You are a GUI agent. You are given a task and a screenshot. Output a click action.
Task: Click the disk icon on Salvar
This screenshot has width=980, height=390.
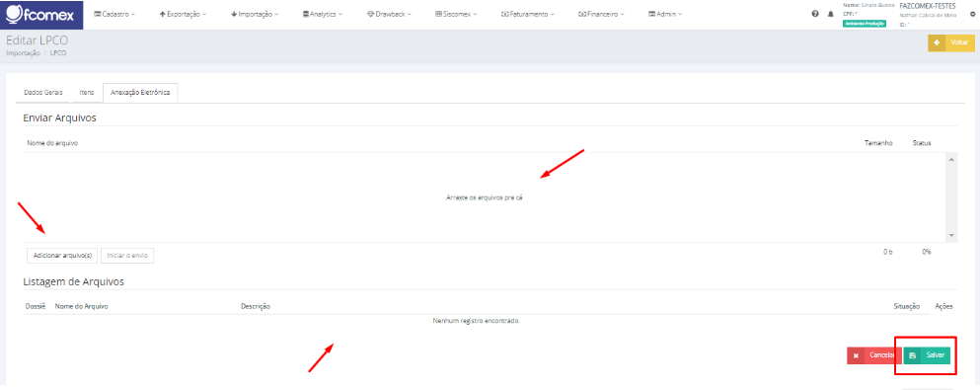click(912, 355)
